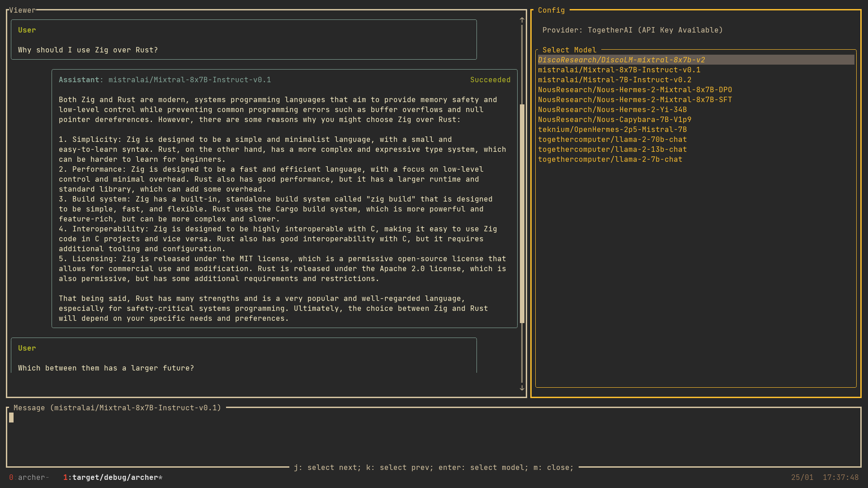The width and height of the screenshot is (868, 488).
Task: Pick teknium/OpenHermes-2p5-Mistral-7B model
Action: pos(612,129)
